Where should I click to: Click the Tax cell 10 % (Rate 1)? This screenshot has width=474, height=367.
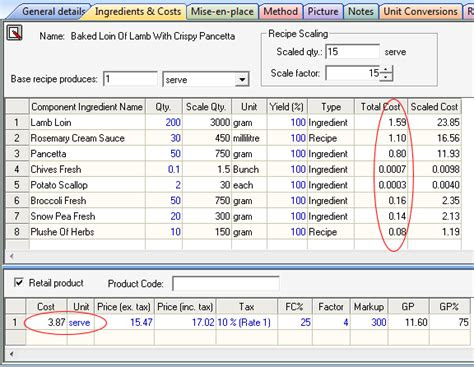tap(247, 322)
